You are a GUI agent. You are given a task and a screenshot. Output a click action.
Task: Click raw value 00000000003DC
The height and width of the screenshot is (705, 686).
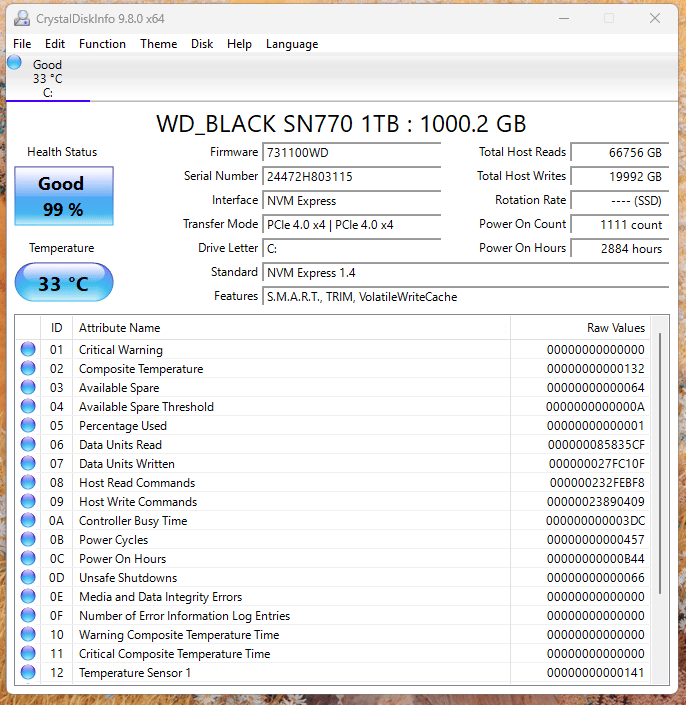click(x=596, y=521)
